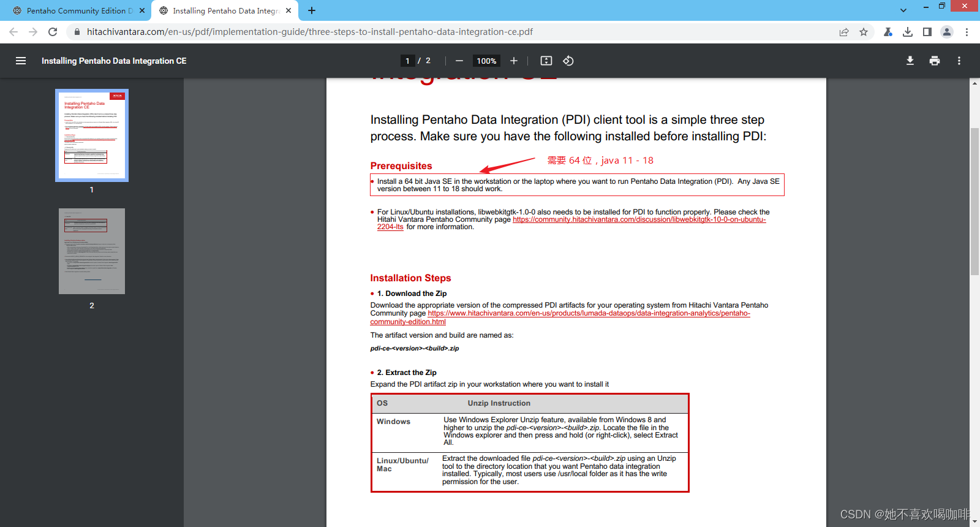Download the PDF from viewer toolbar
The height and width of the screenshot is (527, 980).
[910, 61]
